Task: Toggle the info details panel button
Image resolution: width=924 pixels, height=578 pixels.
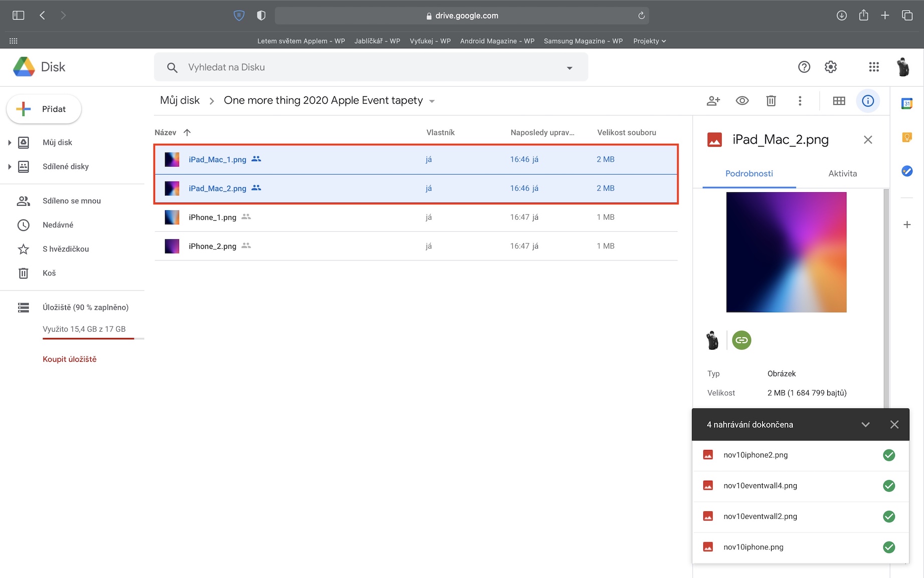Action: point(868,101)
